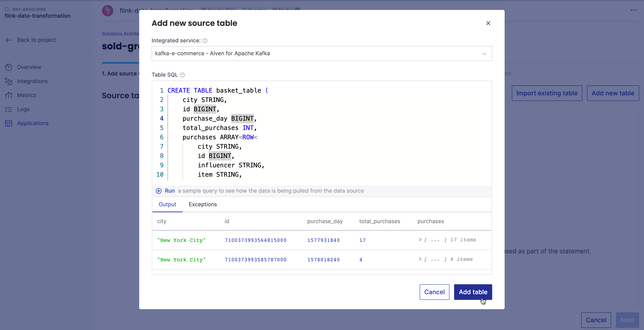644x330 pixels.
Task: View the Metrics panel
Action: pyautogui.click(x=26, y=95)
